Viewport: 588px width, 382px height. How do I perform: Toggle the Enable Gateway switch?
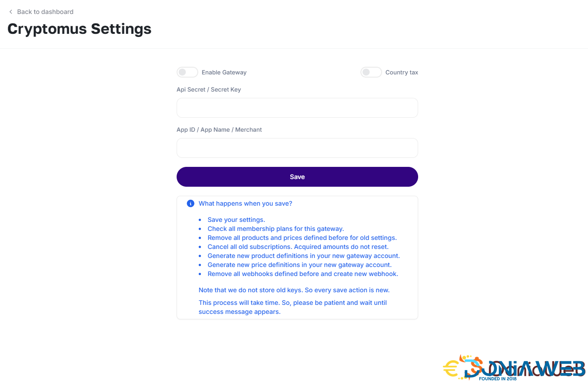(187, 72)
